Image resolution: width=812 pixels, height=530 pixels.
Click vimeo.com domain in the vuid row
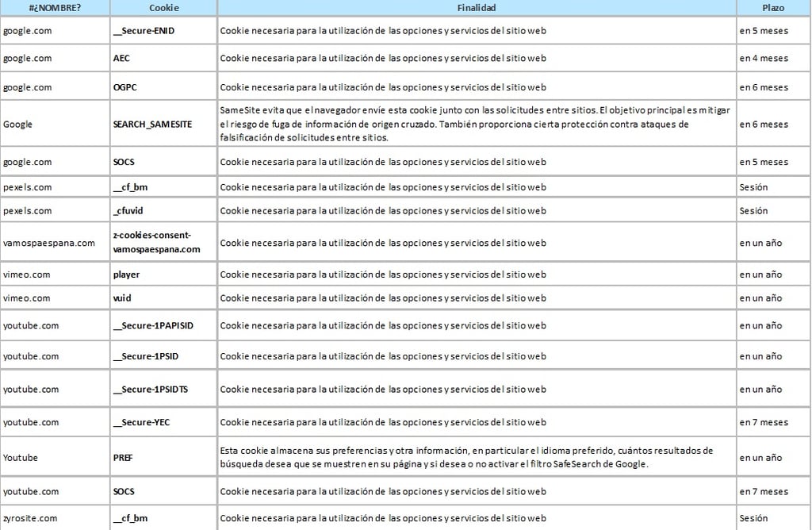[27, 298]
